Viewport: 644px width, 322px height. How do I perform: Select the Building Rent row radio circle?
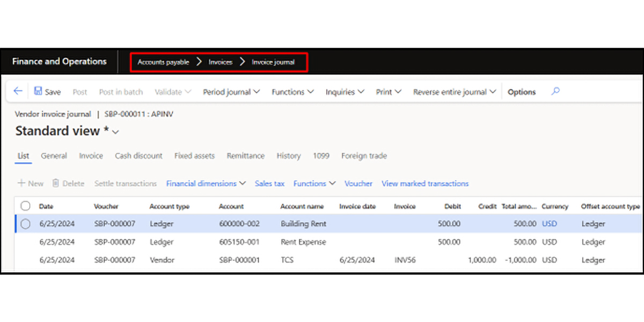25,224
